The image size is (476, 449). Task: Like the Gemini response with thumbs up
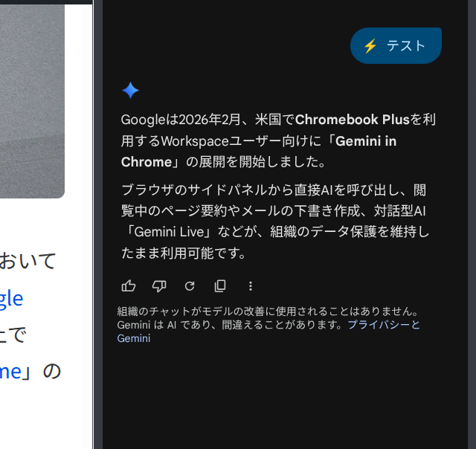[x=129, y=285]
